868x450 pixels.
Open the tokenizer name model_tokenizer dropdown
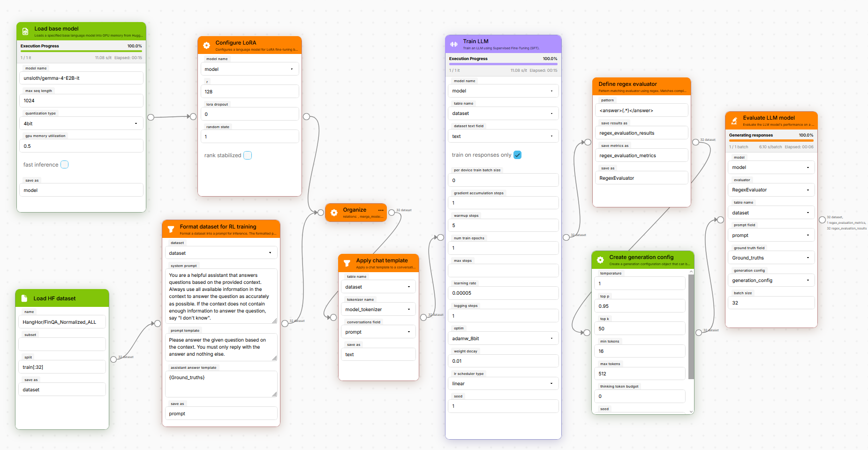[378, 309]
